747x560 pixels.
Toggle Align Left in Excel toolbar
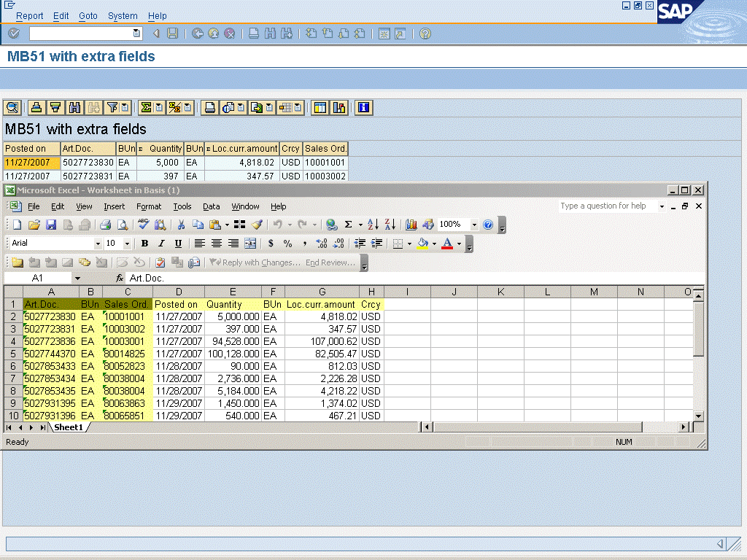[x=200, y=244]
